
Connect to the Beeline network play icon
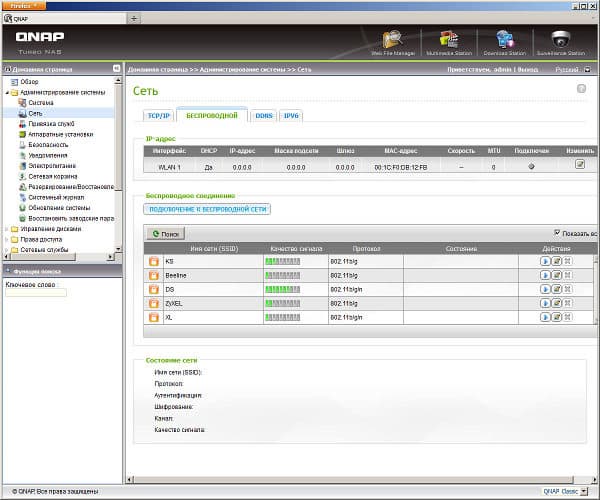click(x=545, y=275)
